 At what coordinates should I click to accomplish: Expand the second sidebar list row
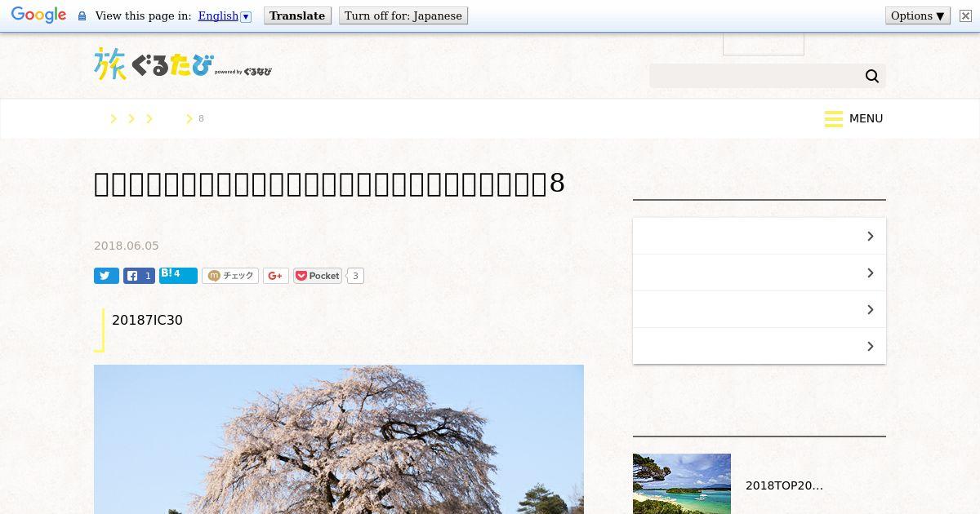tap(759, 273)
